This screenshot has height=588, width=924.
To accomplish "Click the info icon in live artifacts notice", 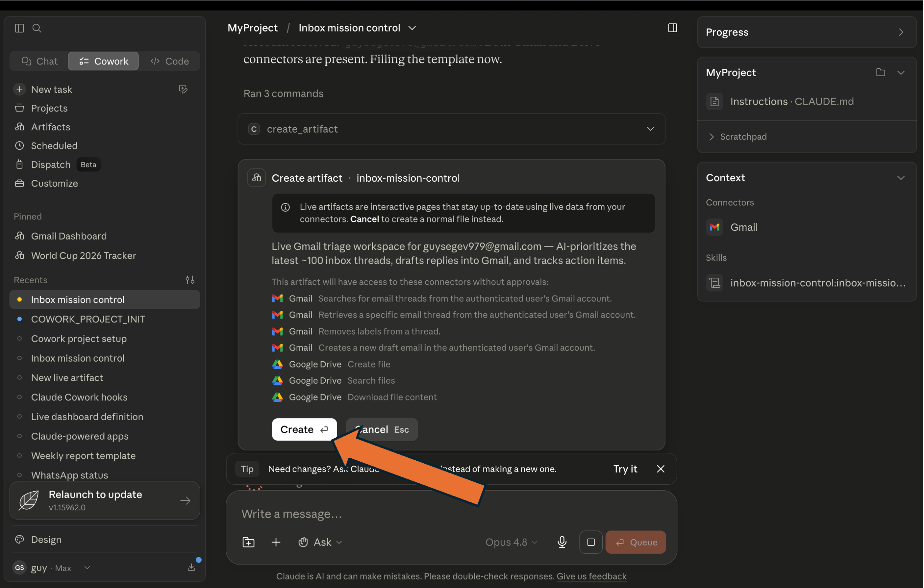I will (x=285, y=207).
